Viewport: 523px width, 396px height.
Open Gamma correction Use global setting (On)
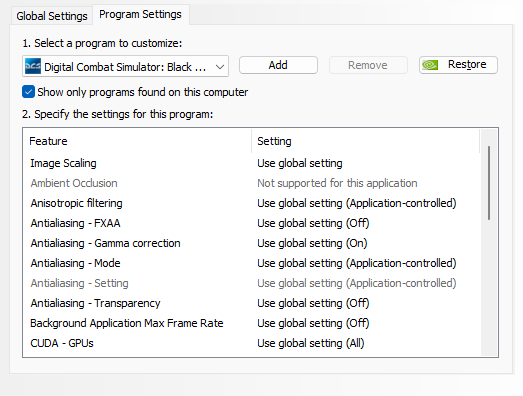point(312,243)
